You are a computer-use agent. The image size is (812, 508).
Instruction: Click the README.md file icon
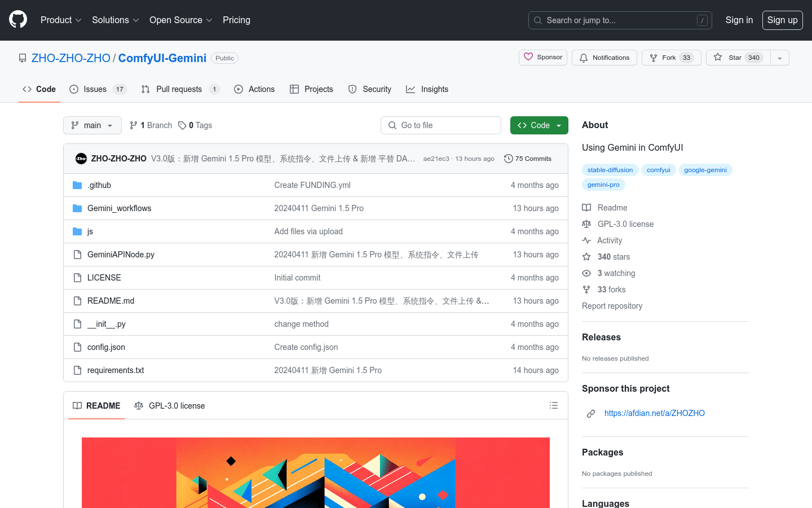pos(77,301)
